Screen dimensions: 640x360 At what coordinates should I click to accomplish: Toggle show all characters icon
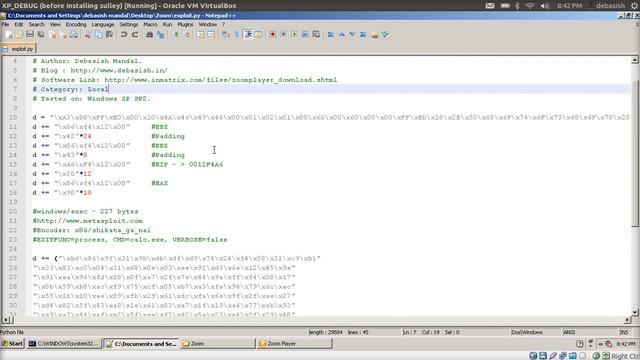(236, 35)
